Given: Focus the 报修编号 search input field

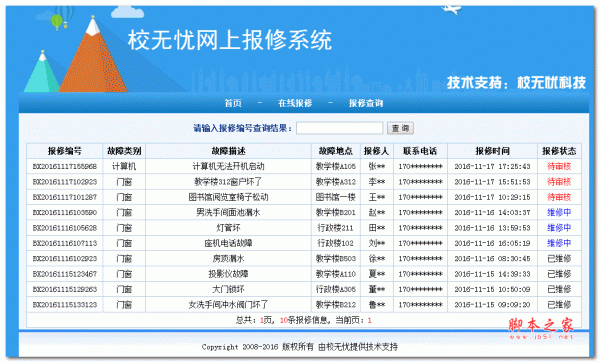Looking at the screenshot, I should 339,128.
